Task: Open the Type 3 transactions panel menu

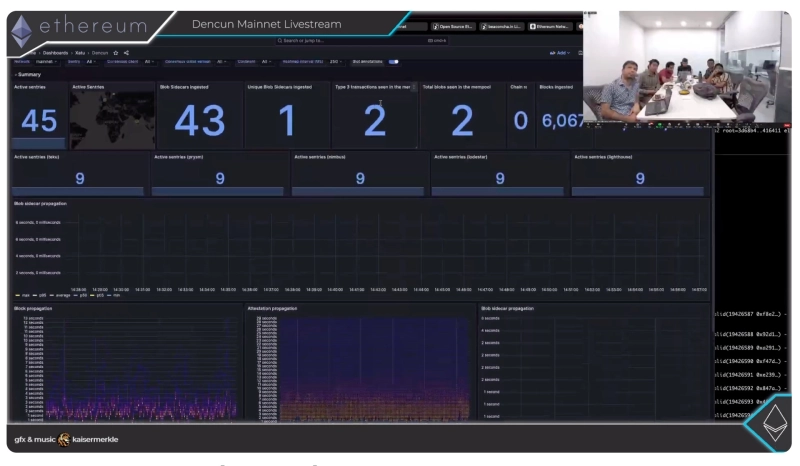Action: [413, 88]
